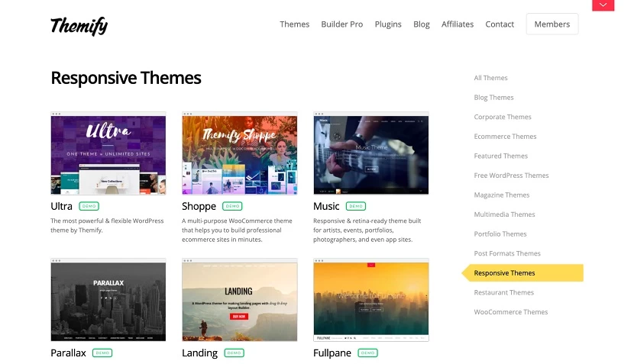Open the Ultra theme thumbnail
The image size is (634, 364).
click(108, 153)
